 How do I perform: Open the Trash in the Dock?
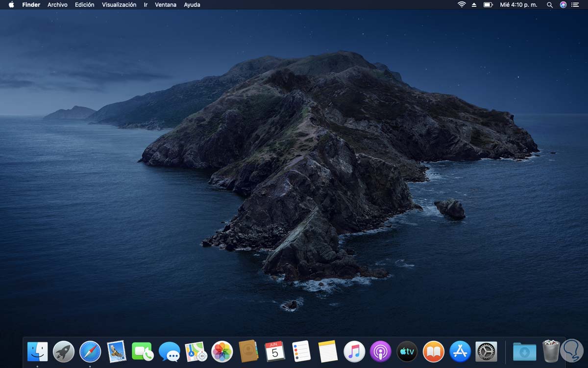551,352
